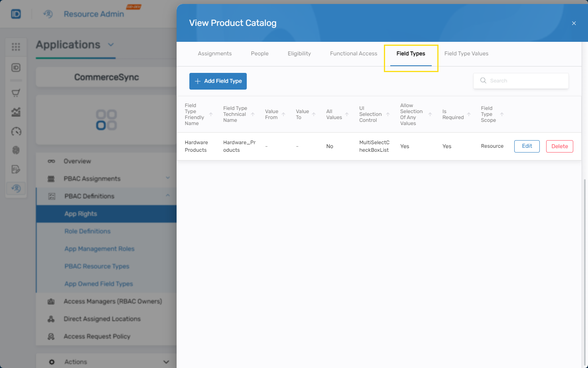This screenshot has width=588, height=368.
Task: Click the ID logo in top-left header
Action: point(16,14)
